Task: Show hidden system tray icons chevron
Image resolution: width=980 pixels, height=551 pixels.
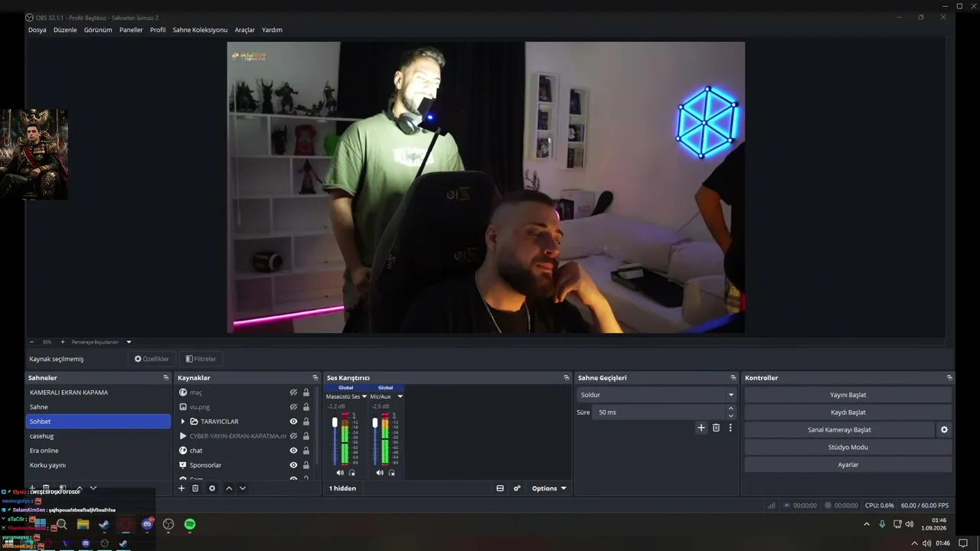Action: pos(866,524)
